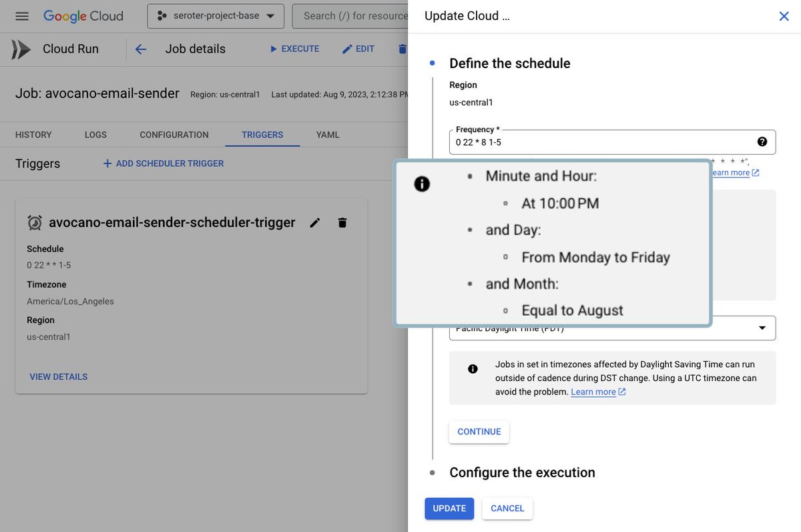Open the Learn more link in DST notice

pos(598,392)
